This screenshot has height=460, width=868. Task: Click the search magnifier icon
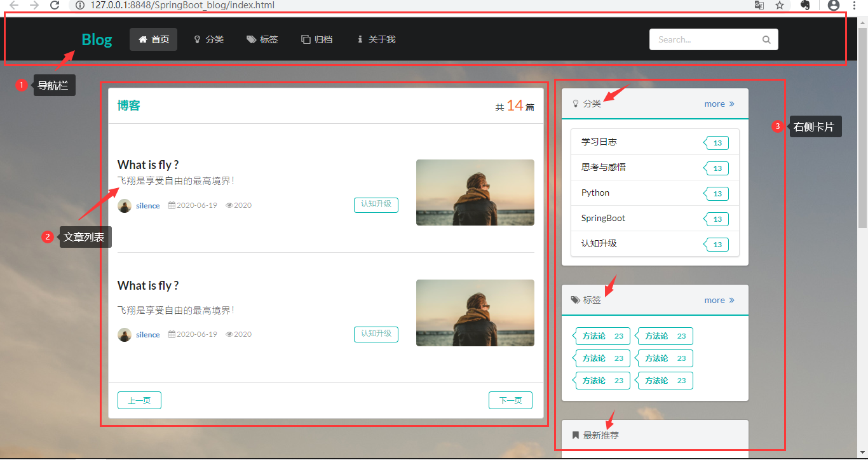click(x=766, y=39)
